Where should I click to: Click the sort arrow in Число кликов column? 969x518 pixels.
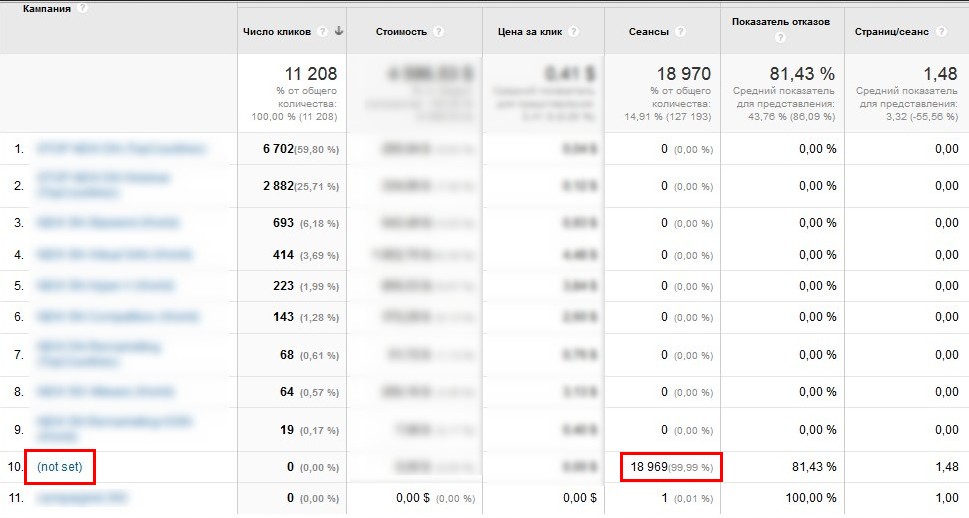pyautogui.click(x=339, y=31)
